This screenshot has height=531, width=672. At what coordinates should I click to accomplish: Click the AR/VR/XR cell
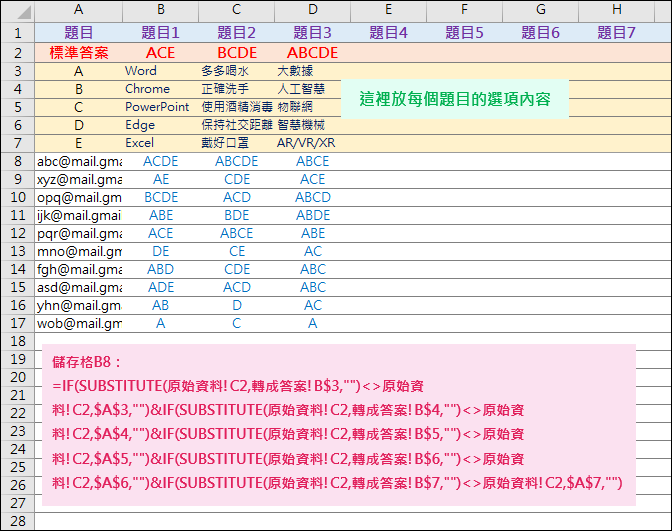point(312,143)
